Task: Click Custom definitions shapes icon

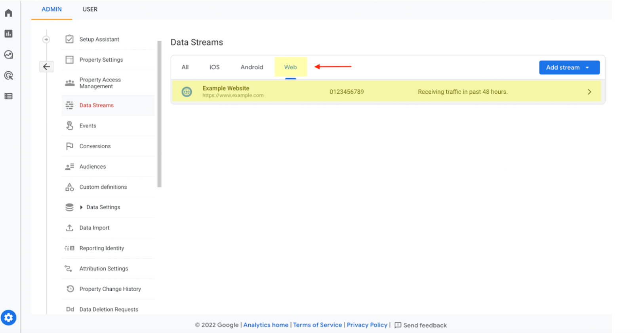Action: coord(69,187)
